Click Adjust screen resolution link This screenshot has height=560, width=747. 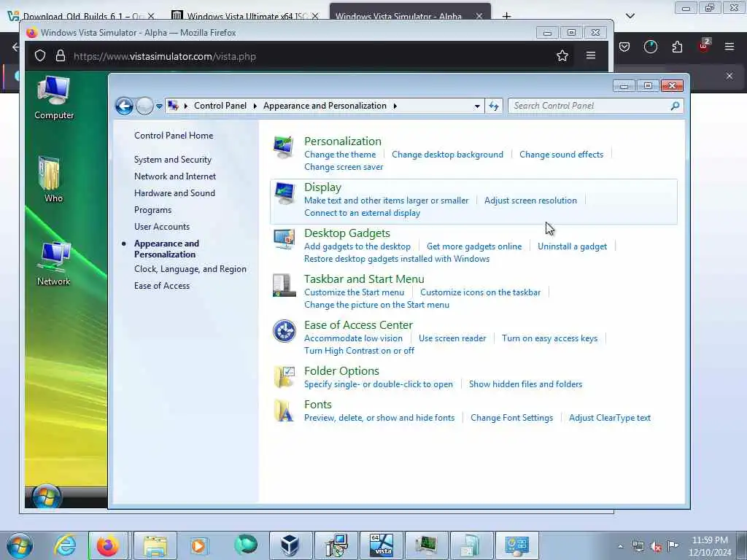(x=530, y=201)
